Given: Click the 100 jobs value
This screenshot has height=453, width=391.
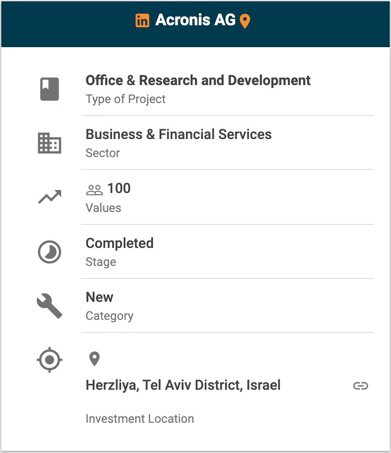Looking at the screenshot, I should (119, 188).
